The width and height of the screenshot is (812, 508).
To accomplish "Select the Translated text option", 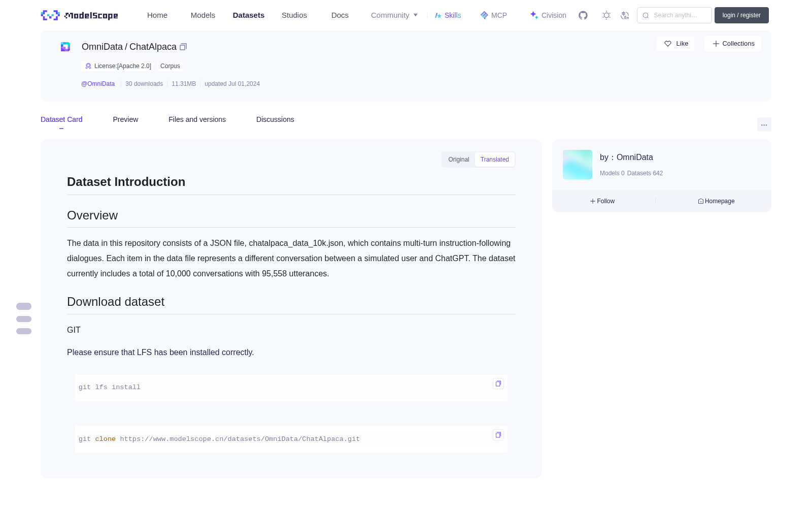I will (494, 160).
